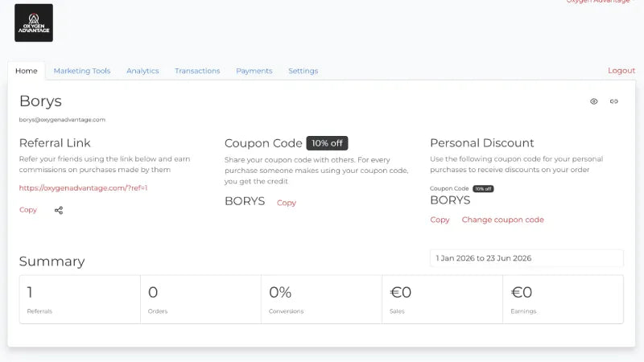
Task: Copy the Personal Discount coupon code
Action: click(440, 220)
